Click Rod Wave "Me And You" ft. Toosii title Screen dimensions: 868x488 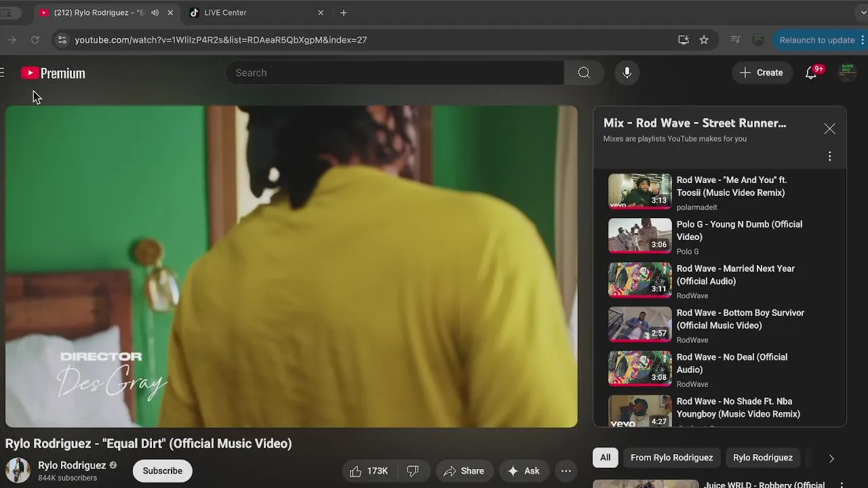click(x=732, y=186)
